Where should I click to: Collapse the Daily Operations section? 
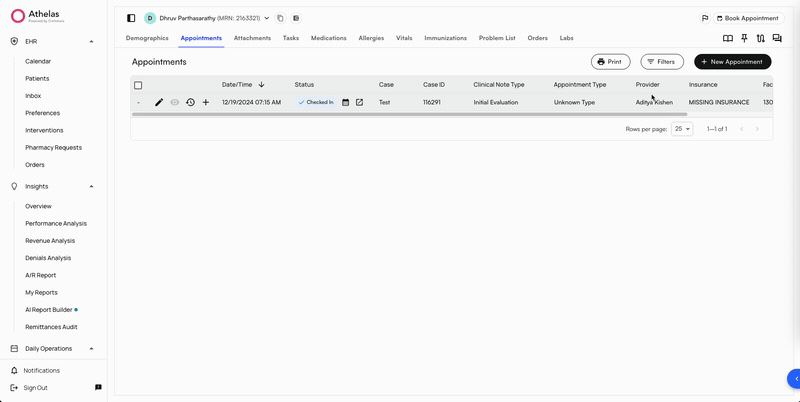(91, 349)
